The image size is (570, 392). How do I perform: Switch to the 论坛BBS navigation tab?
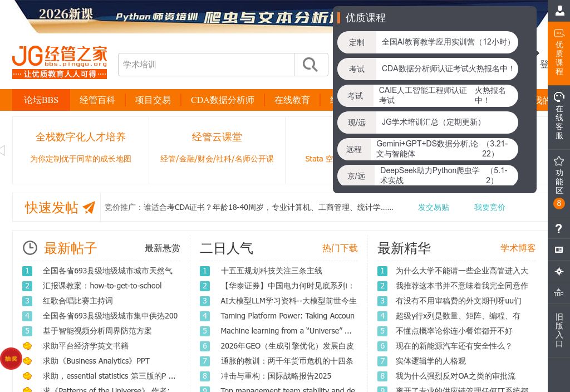tap(41, 100)
